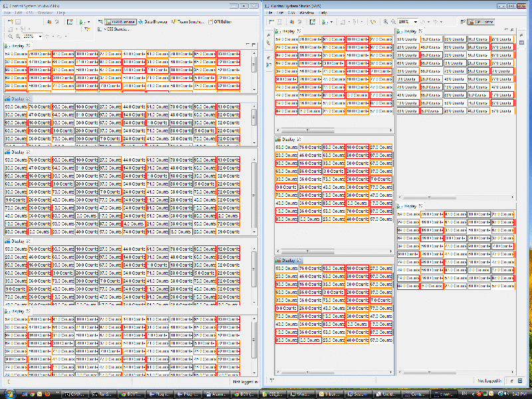Screen dimensions: 532x399
Task: Open CSS menu in right window
Action: (291, 13)
